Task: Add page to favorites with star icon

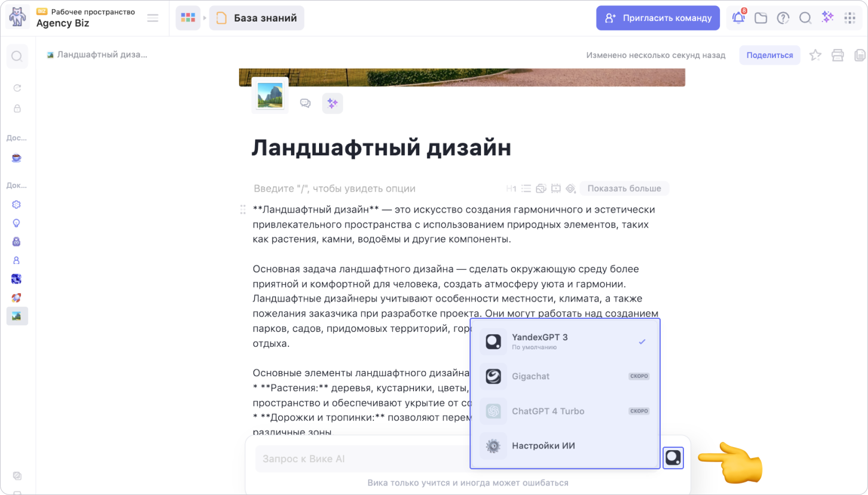Action: (x=815, y=56)
